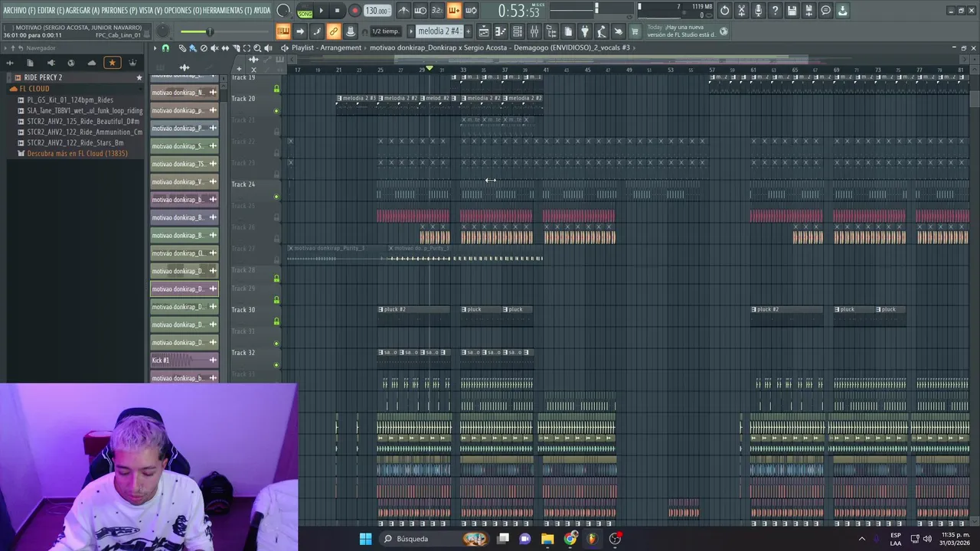The height and width of the screenshot is (551, 980).
Task: Open the HERRAMIENTAS menu
Action: click(x=227, y=11)
